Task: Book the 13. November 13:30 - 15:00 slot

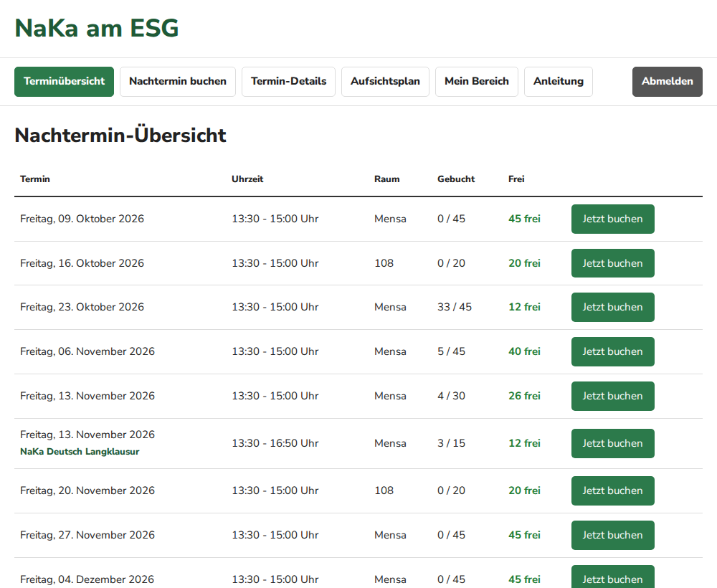Action: point(613,396)
